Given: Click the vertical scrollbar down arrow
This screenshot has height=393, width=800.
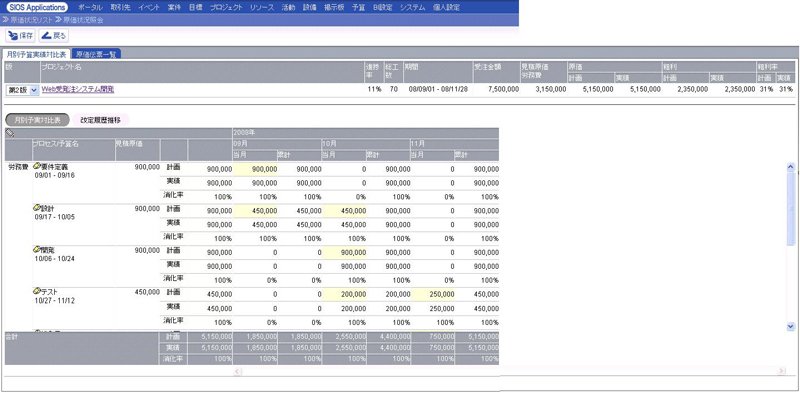Looking at the screenshot, I should pyautogui.click(x=791, y=326).
